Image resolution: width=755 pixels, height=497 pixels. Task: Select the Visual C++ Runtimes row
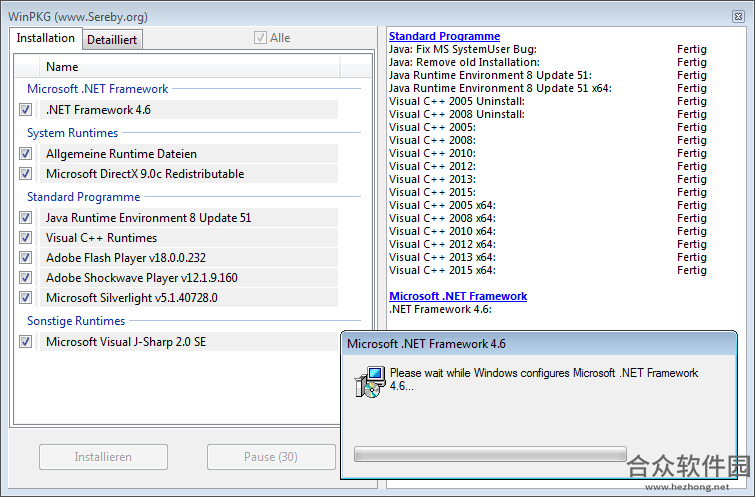[x=189, y=238]
